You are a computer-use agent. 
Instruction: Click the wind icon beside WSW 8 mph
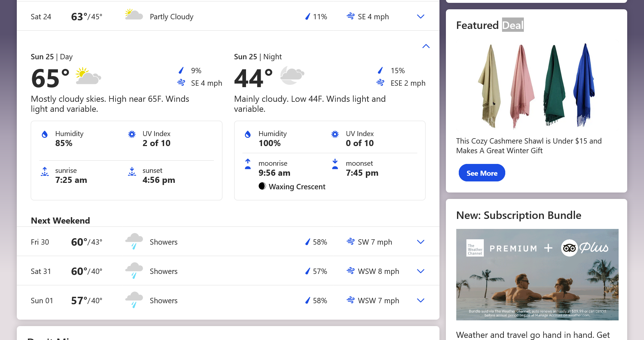point(350,271)
